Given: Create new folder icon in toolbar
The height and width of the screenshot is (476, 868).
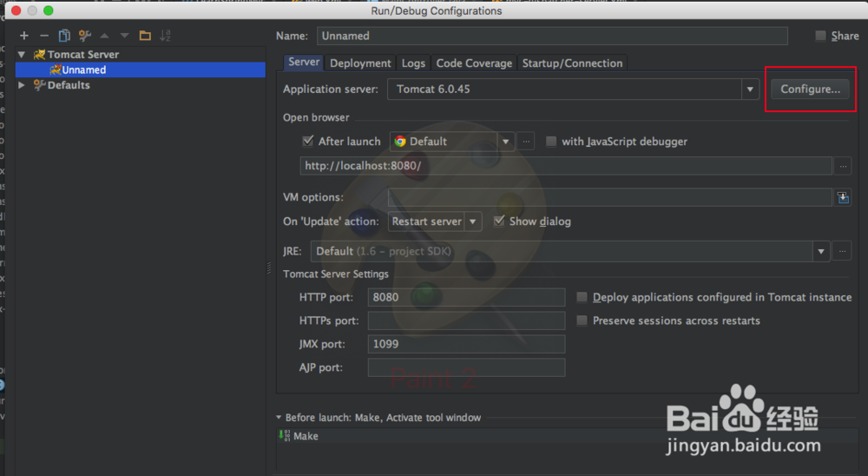Looking at the screenshot, I should tap(145, 36).
